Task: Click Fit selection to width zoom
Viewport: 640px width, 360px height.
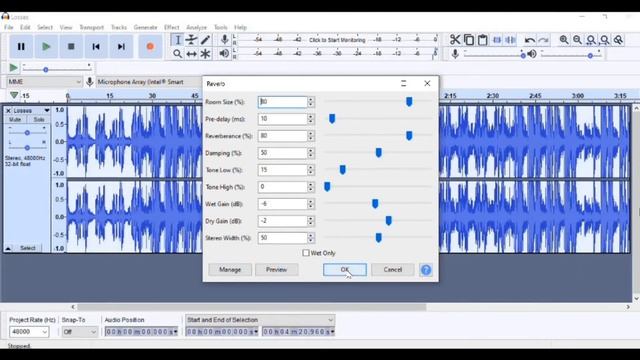Action: 591,40
